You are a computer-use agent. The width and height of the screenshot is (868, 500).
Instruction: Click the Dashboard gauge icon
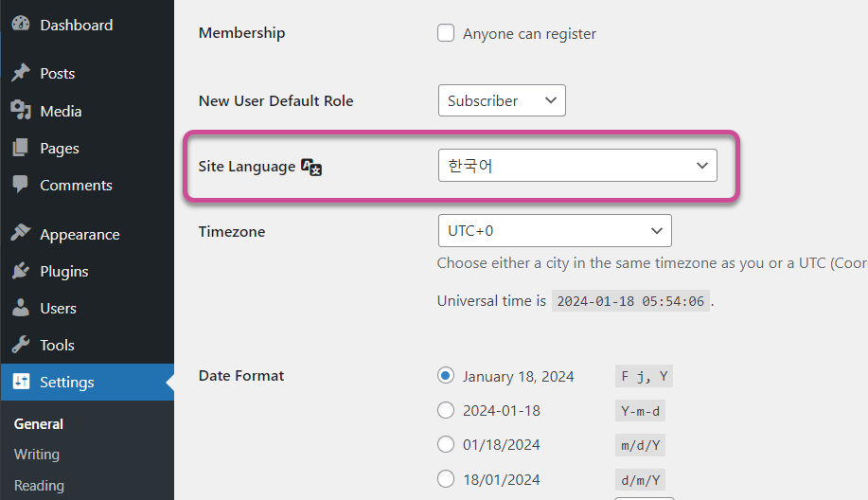coord(21,24)
